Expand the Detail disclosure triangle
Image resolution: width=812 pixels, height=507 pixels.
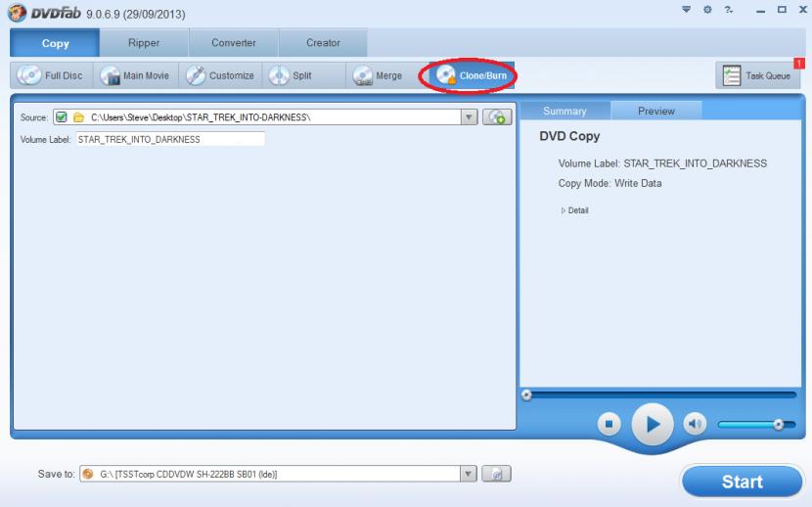[x=564, y=210]
